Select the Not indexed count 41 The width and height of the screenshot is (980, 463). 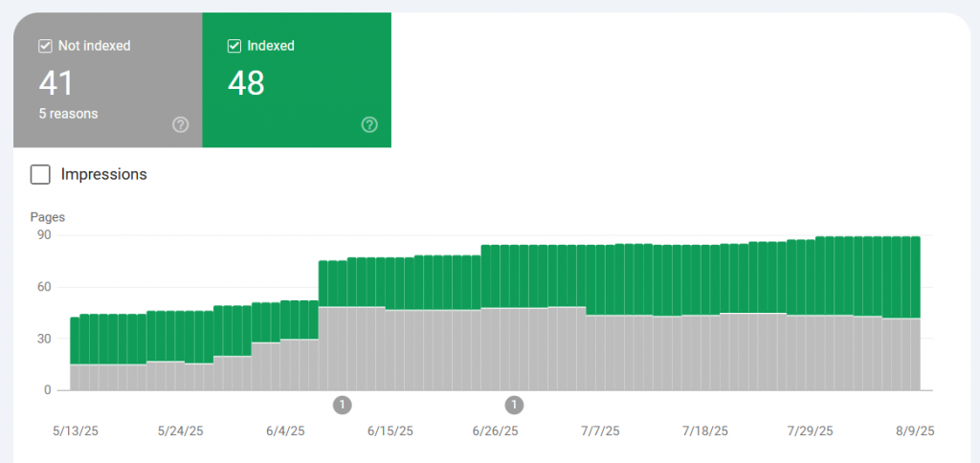pyautogui.click(x=56, y=83)
